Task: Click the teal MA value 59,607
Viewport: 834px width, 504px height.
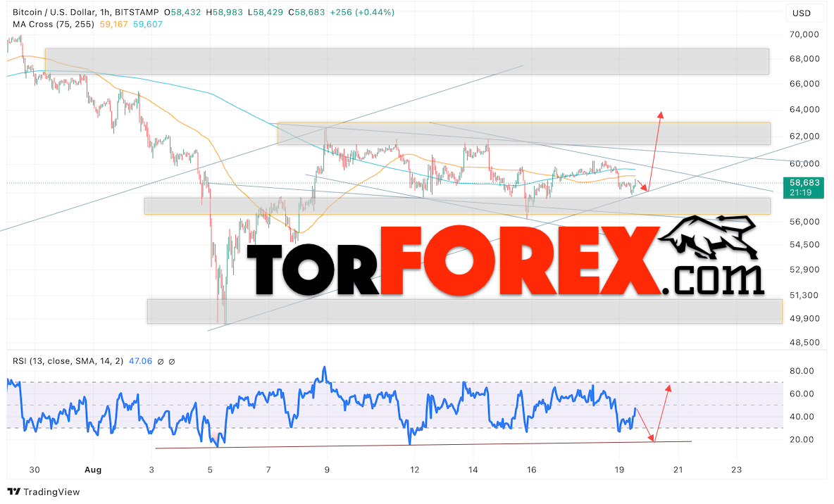Action: pos(148,24)
